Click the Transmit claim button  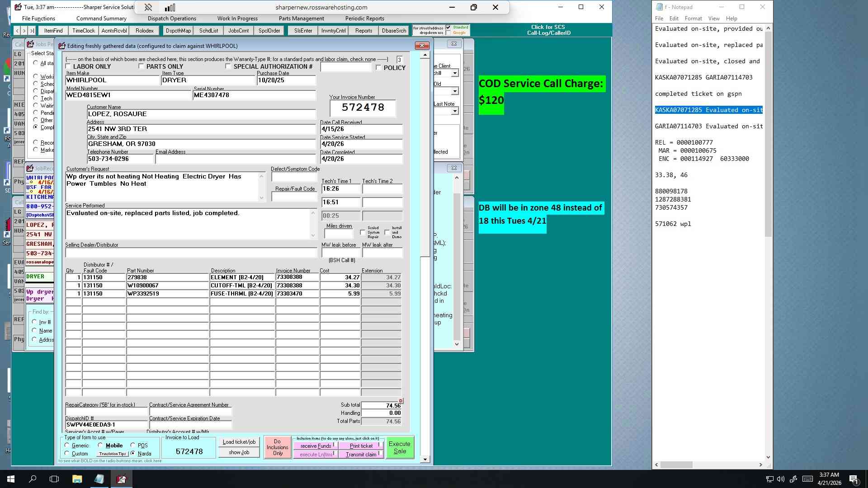(x=361, y=455)
